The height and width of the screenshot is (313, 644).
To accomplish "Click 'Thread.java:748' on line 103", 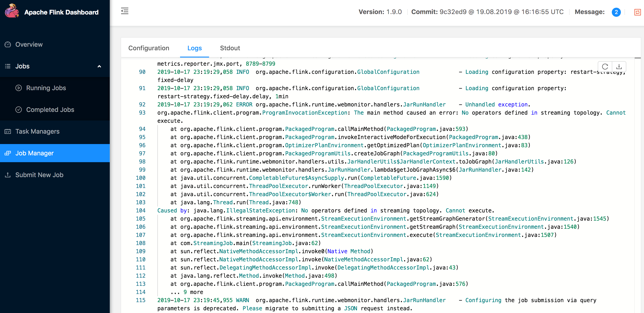I will point(274,202).
